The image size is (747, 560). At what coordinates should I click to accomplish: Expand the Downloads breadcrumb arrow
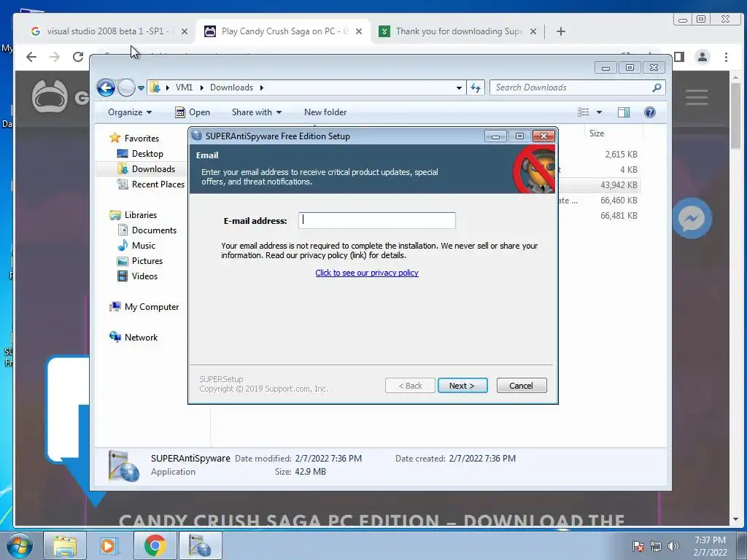click(x=262, y=87)
